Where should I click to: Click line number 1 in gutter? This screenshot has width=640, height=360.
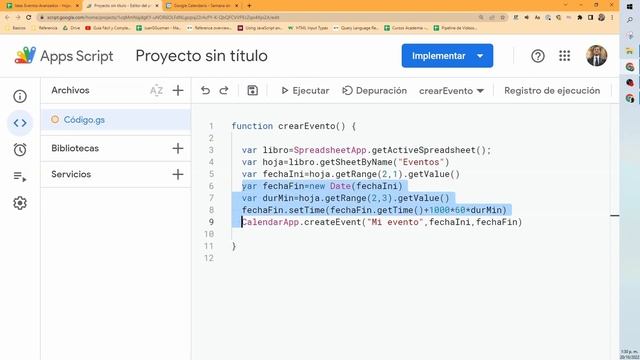(211, 126)
